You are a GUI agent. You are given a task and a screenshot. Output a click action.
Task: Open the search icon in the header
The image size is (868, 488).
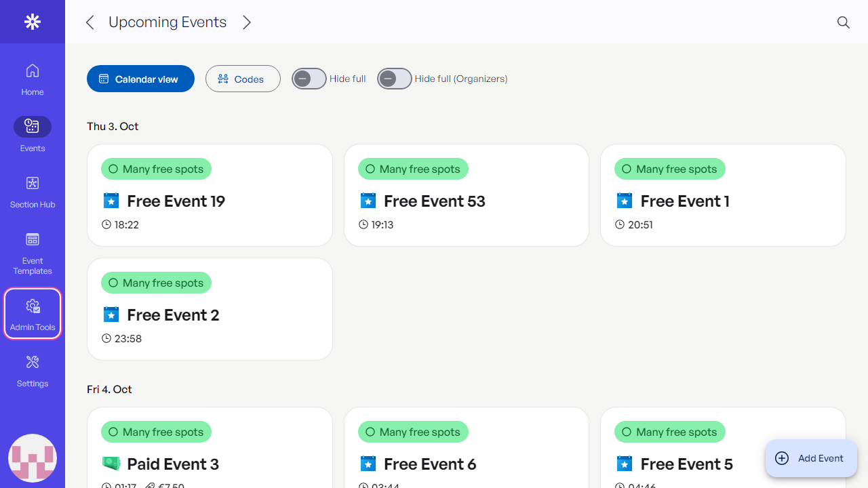(x=843, y=22)
